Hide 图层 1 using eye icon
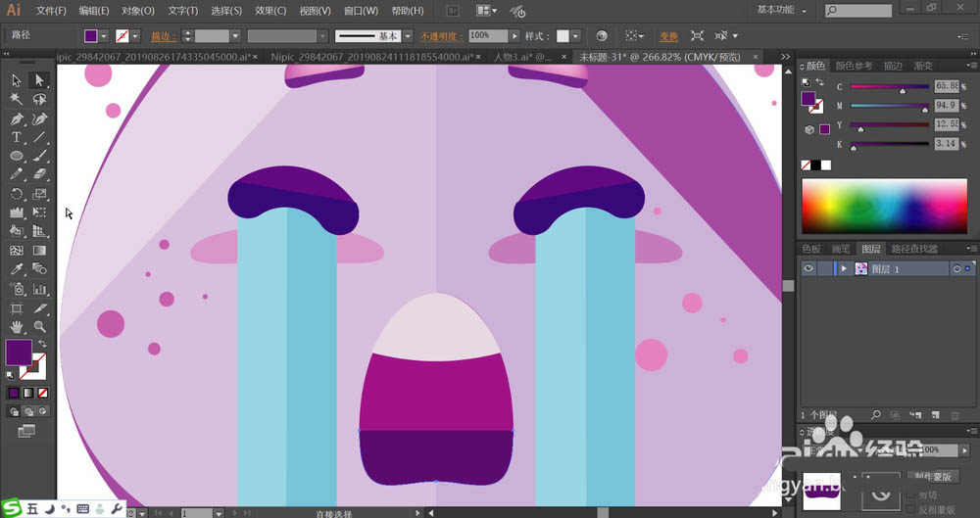The width and height of the screenshot is (980, 518). click(809, 268)
